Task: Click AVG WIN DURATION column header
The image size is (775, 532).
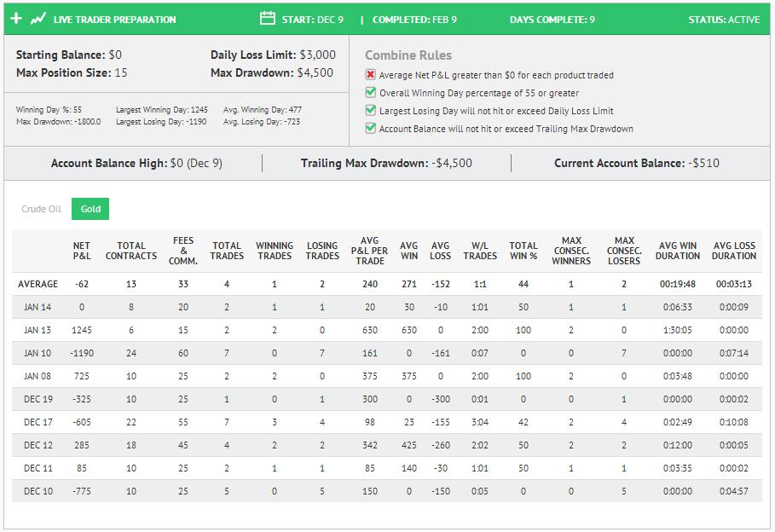Action: (x=678, y=251)
